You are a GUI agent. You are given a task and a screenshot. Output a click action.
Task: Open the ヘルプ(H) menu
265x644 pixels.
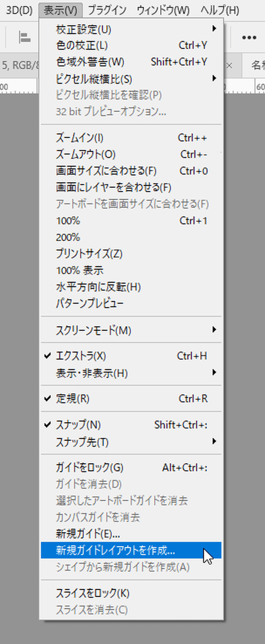(x=220, y=11)
